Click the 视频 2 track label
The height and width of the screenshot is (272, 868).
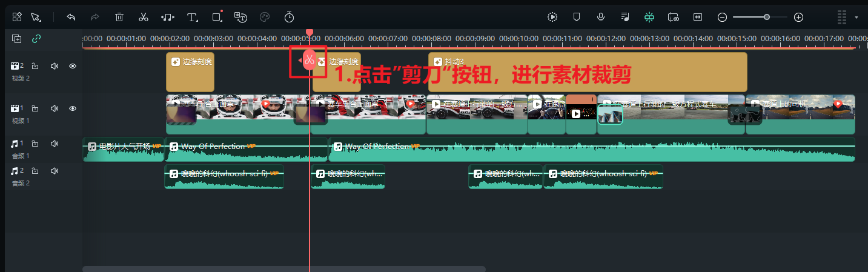(x=21, y=78)
